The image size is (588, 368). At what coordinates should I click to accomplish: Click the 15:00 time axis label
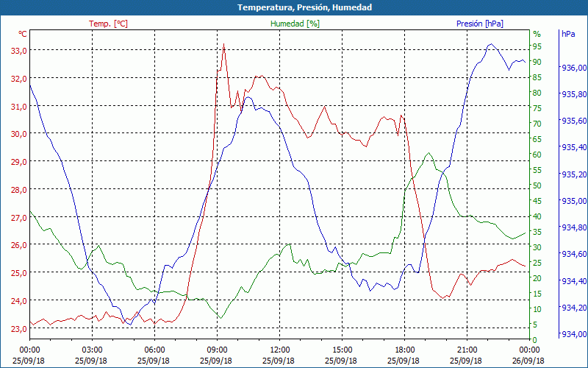tap(341, 351)
